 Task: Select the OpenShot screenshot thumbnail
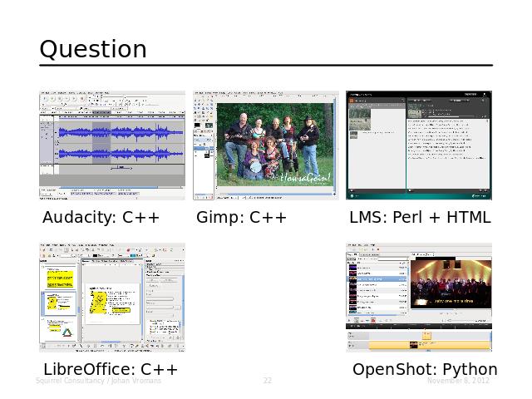(x=419, y=298)
